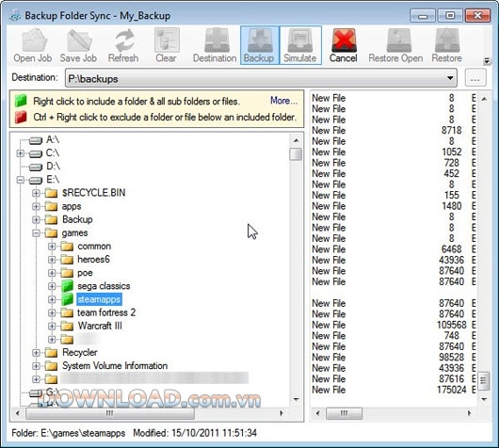Screen dimensions: 499x448
Task: Open the toolbar overflow arrow
Action: (x=487, y=61)
